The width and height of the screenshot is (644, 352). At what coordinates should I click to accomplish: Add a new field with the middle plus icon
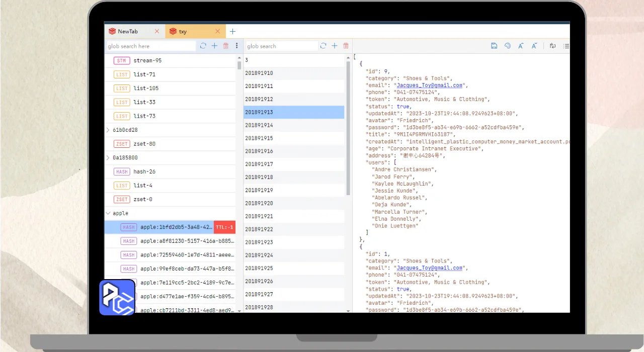tap(335, 46)
